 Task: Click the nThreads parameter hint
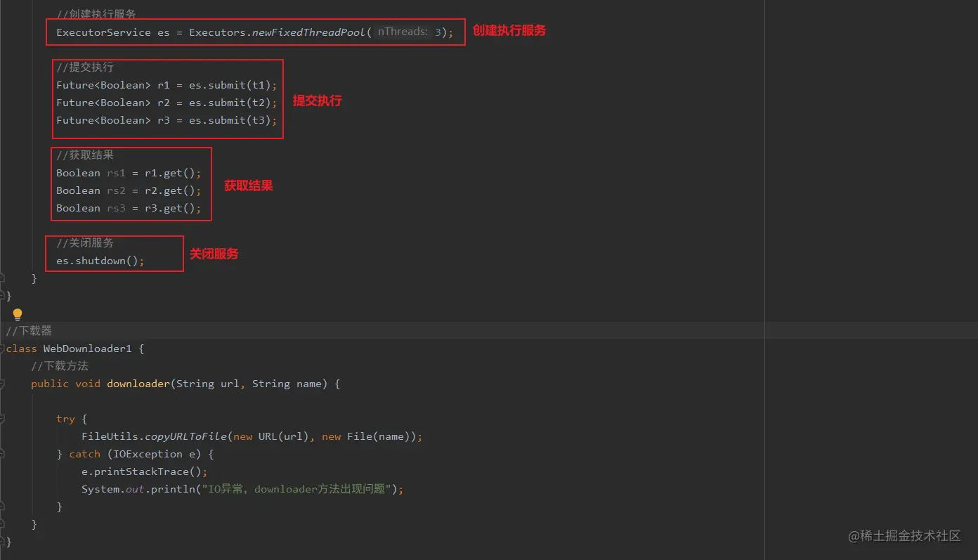click(403, 32)
